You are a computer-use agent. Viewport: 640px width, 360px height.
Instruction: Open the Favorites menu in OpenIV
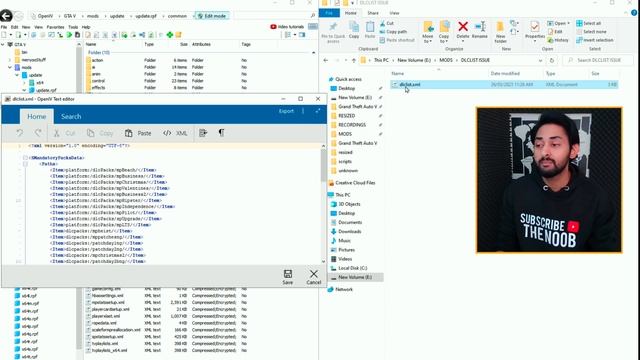click(55, 27)
